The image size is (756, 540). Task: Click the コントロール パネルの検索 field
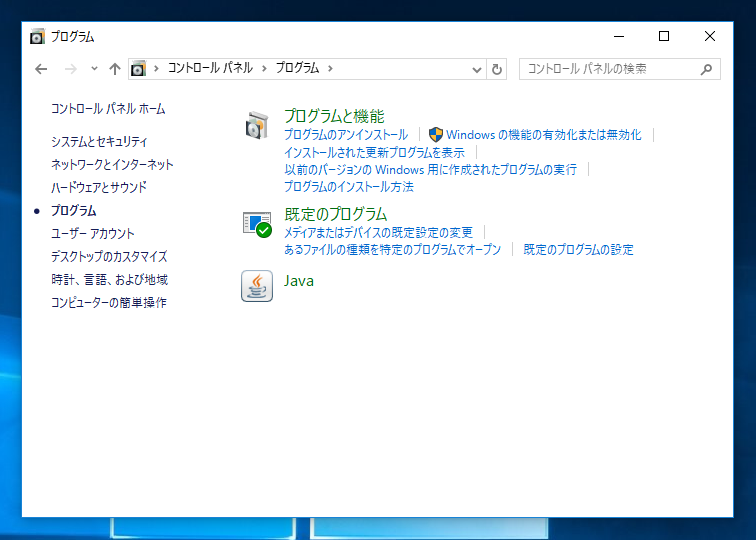pos(620,69)
